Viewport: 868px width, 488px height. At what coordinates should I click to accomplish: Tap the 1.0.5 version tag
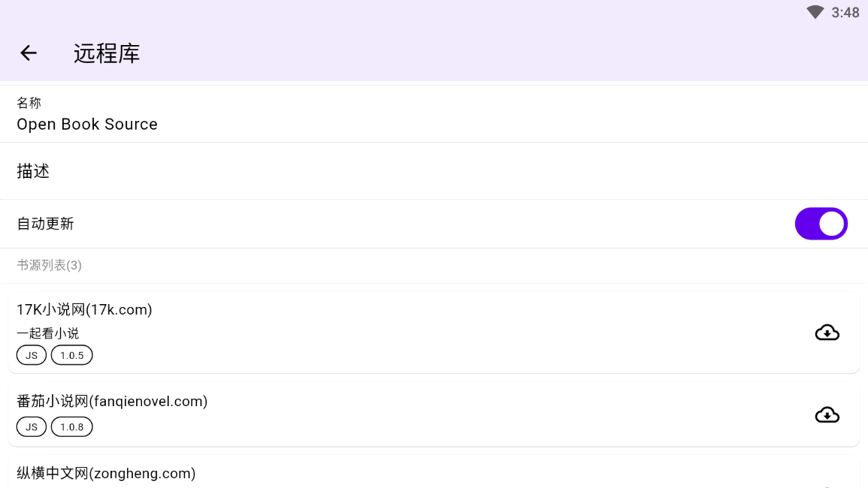click(72, 355)
